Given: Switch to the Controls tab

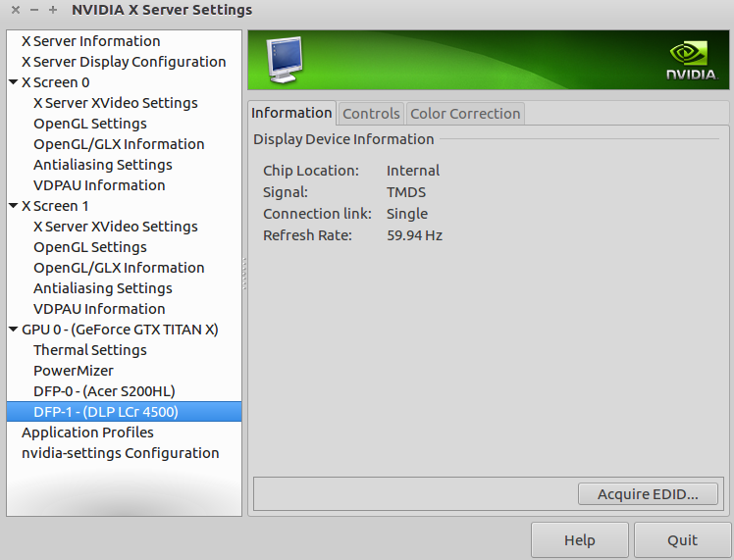Looking at the screenshot, I should 371,114.
